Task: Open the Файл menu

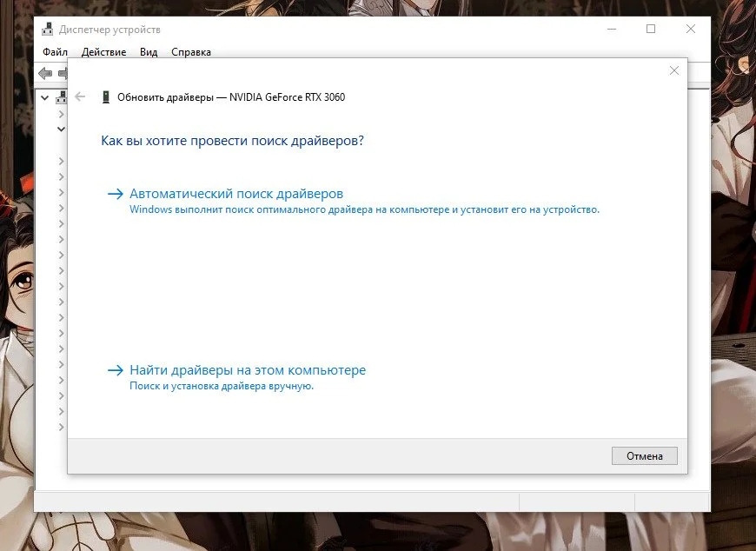Action: coord(55,52)
